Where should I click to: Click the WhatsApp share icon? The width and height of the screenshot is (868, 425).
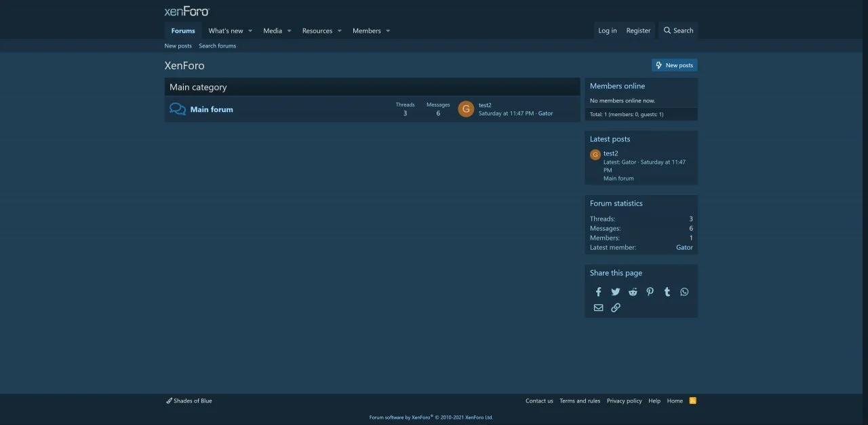point(684,292)
